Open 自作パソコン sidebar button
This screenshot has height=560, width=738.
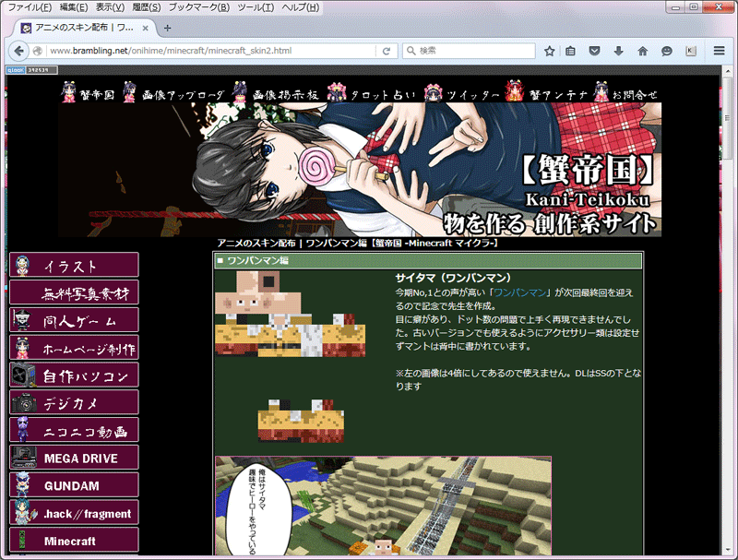75,375
